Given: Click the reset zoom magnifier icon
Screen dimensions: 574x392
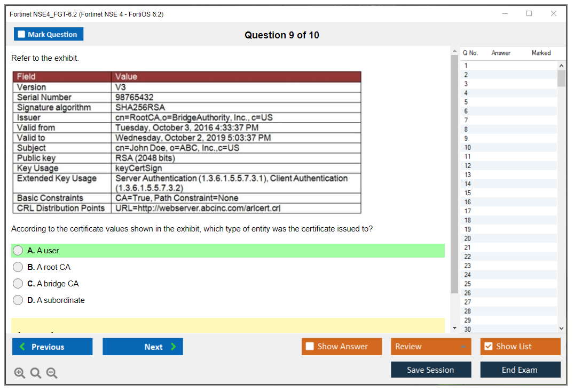Looking at the screenshot, I should [x=36, y=373].
